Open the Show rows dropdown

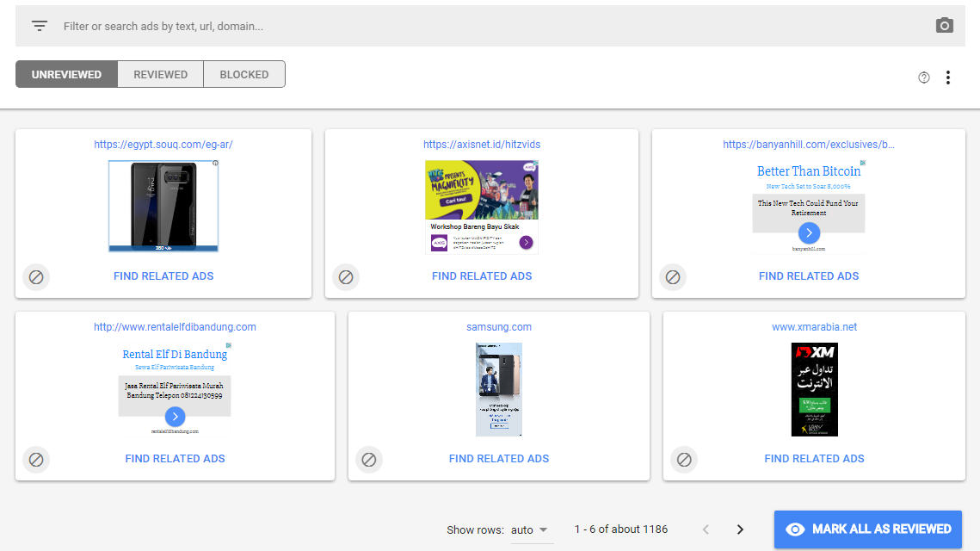(x=533, y=529)
